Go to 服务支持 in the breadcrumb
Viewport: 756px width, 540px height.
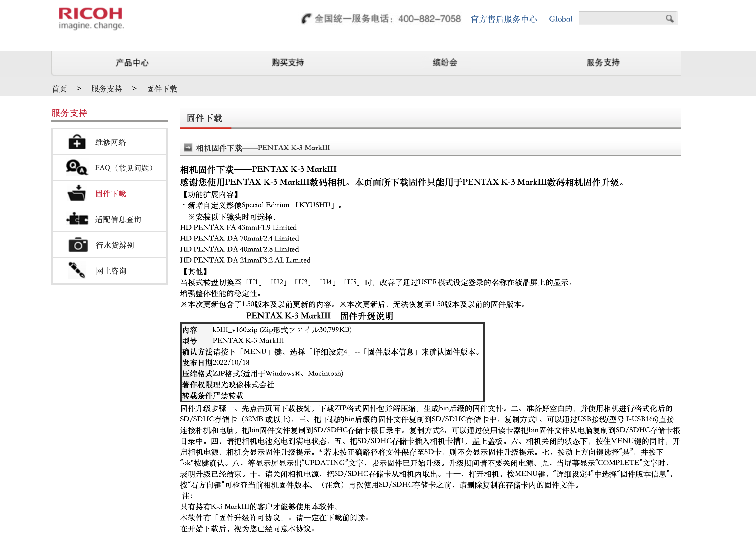point(107,89)
